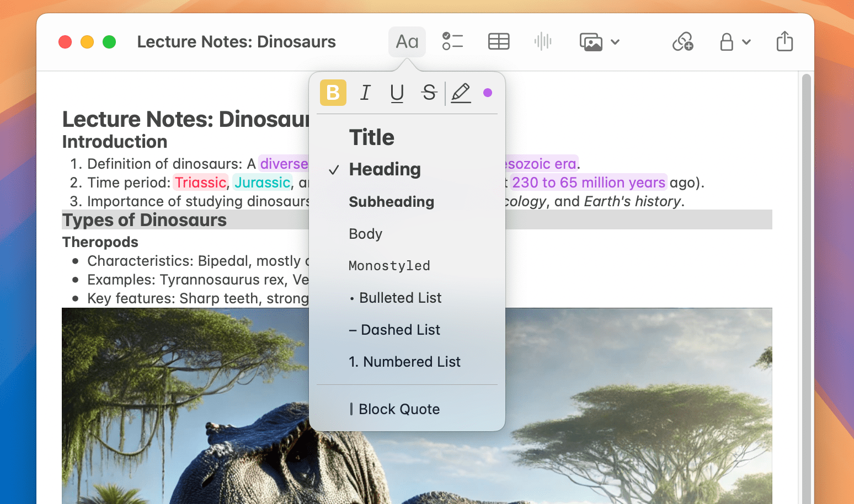
Task: Insert a checklist
Action: click(x=452, y=41)
